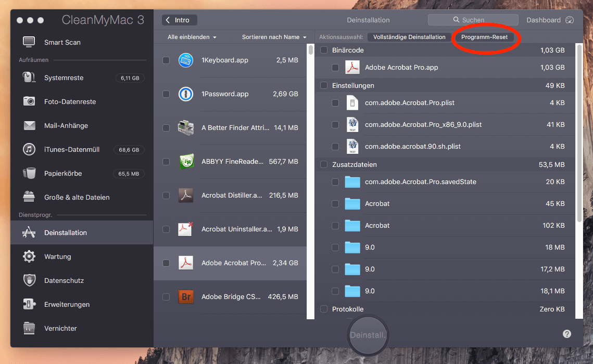Open the Wartung gear icon
The width and height of the screenshot is (593, 364).
pyautogui.click(x=29, y=256)
